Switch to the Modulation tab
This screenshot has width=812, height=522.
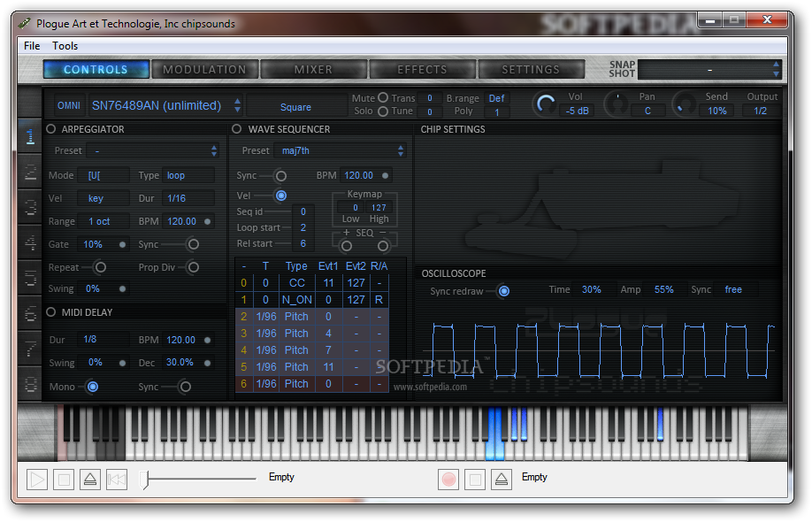pos(204,69)
